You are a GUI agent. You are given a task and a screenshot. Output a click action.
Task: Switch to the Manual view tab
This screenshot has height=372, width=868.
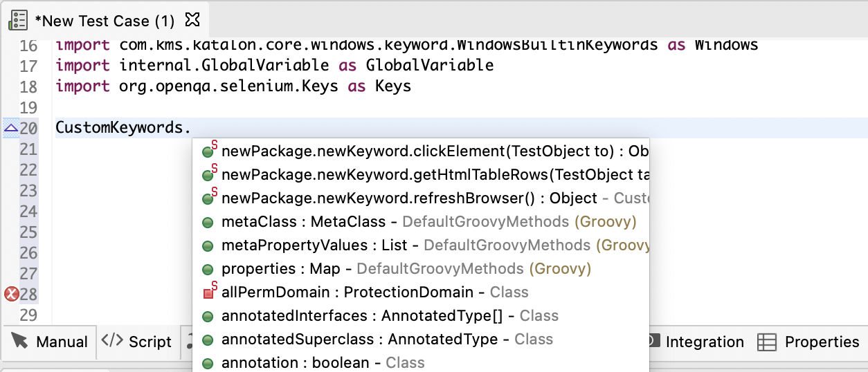point(50,342)
